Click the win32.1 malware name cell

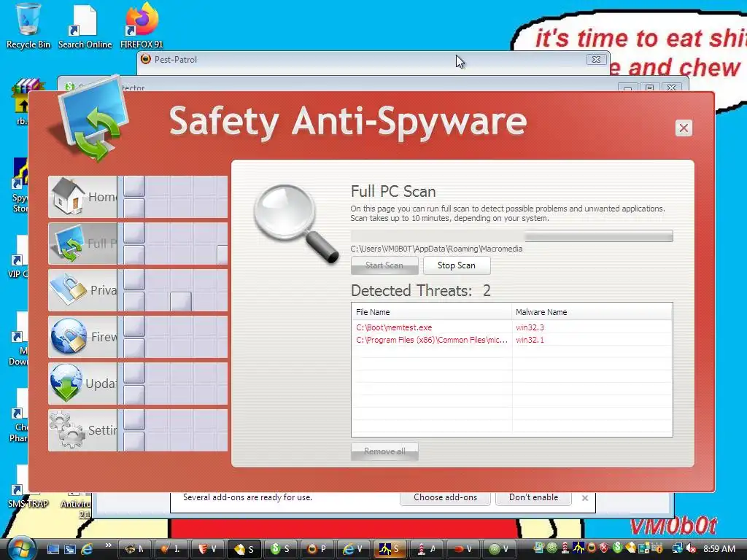530,340
